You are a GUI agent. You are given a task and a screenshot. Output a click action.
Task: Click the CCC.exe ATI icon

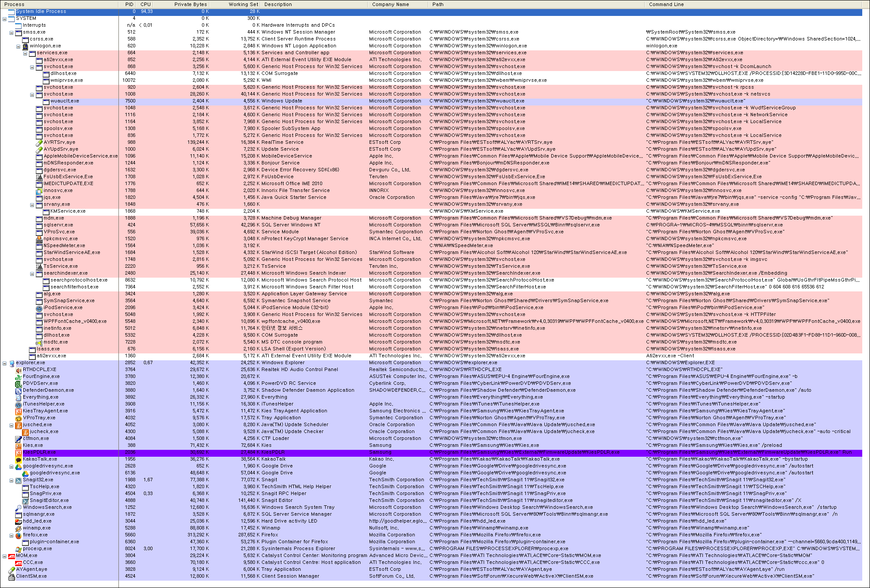pyautogui.click(x=19, y=563)
